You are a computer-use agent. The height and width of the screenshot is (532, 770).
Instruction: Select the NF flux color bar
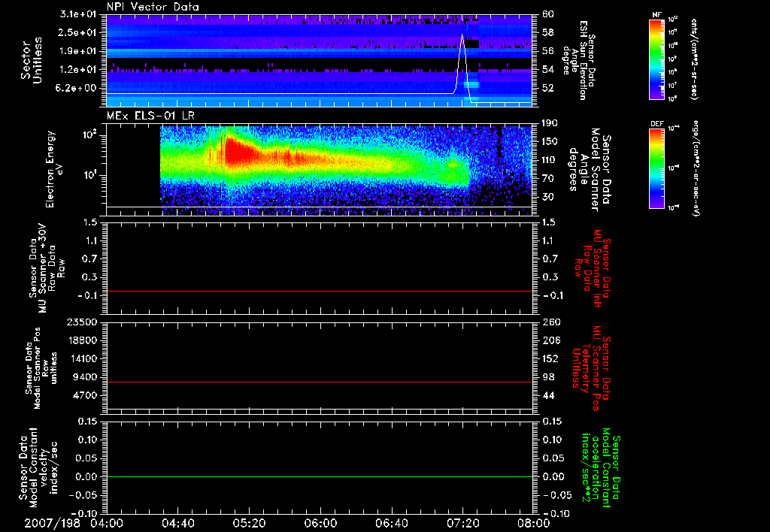pos(657,59)
